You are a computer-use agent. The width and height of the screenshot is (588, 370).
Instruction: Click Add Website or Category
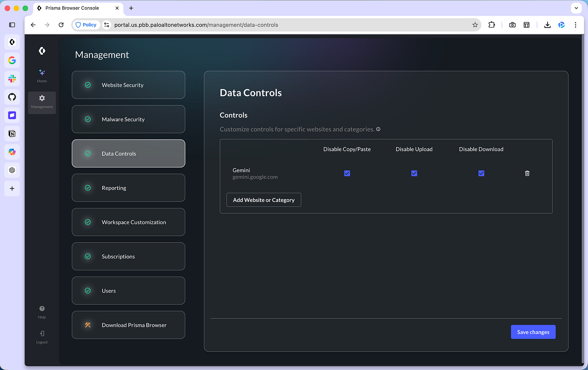point(263,200)
